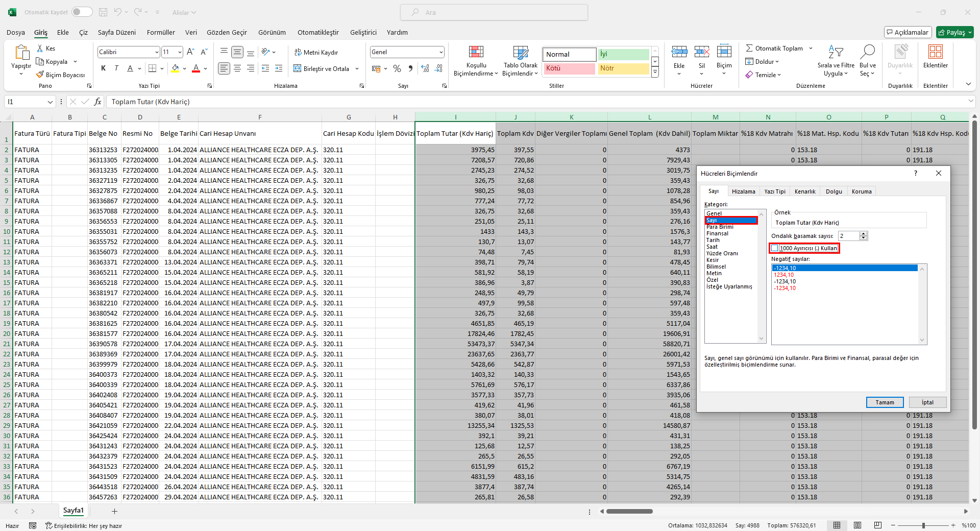Expand Birleştir ve Ortala dropdown arrow
Viewport: 980px width, 531px height.
[x=357, y=68]
